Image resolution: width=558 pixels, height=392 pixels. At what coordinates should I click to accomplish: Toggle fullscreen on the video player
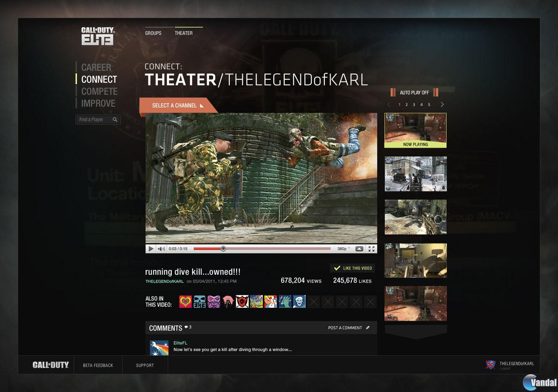click(372, 249)
